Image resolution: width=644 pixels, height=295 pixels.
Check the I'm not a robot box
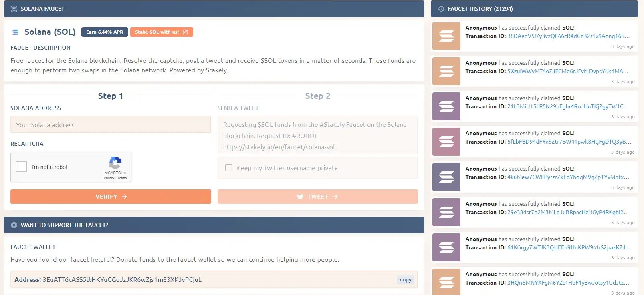tap(21, 167)
